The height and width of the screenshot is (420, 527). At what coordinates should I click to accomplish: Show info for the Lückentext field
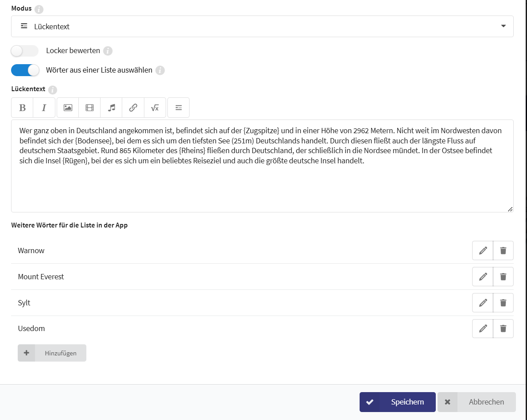pyautogui.click(x=52, y=89)
